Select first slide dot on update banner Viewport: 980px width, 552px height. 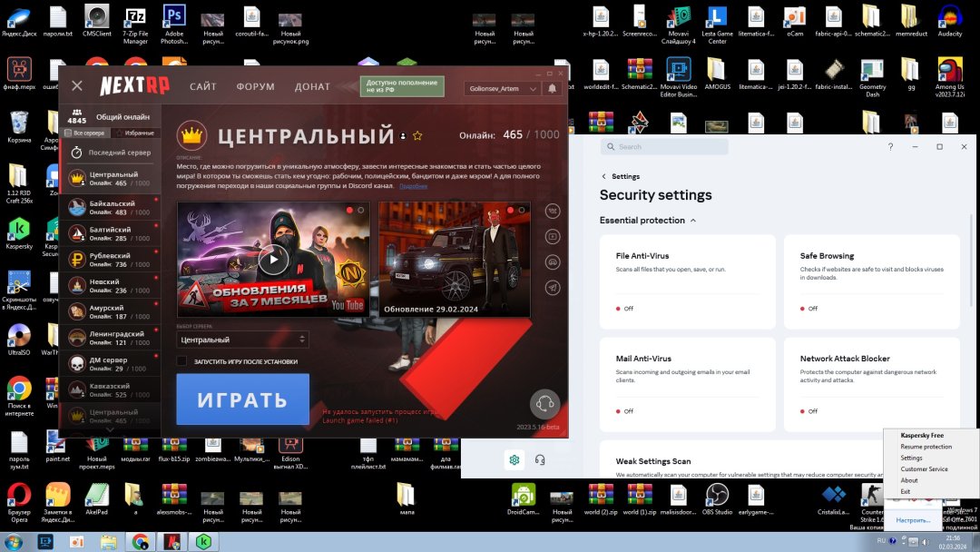coord(510,211)
